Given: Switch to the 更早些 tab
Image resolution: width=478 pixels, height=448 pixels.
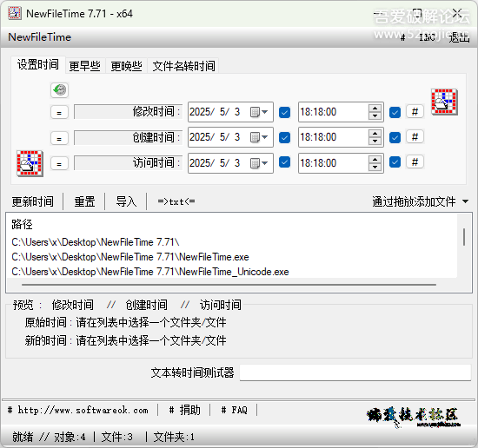Looking at the screenshot, I should [x=85, y=66].
